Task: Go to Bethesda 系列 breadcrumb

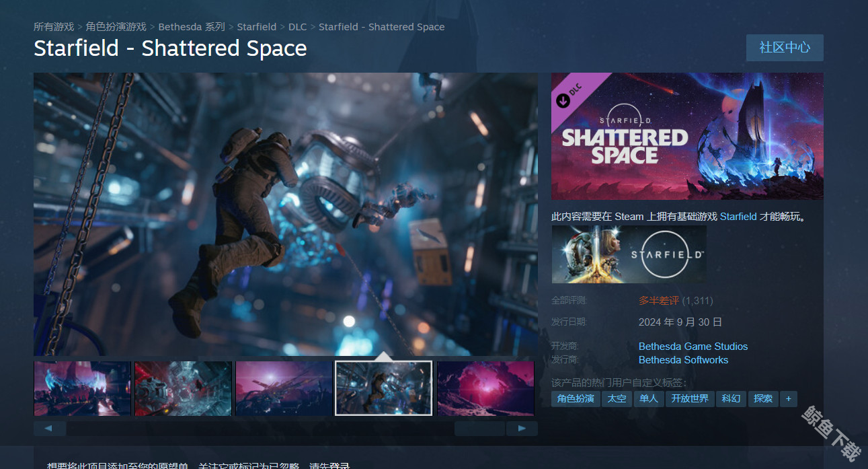Action: point(191,27)
